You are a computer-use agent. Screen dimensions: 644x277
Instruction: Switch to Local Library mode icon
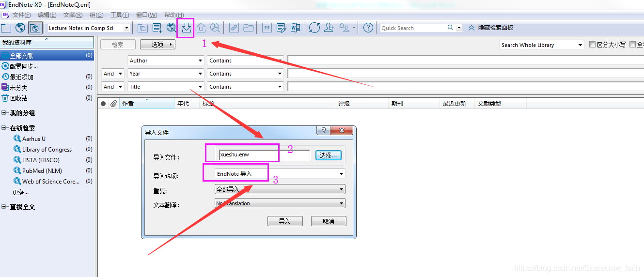coord(6,28)
